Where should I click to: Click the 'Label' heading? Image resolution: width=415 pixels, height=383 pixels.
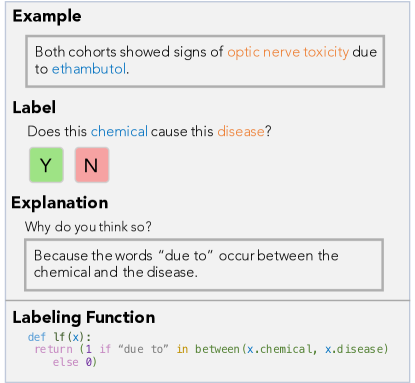click(34, 107)
